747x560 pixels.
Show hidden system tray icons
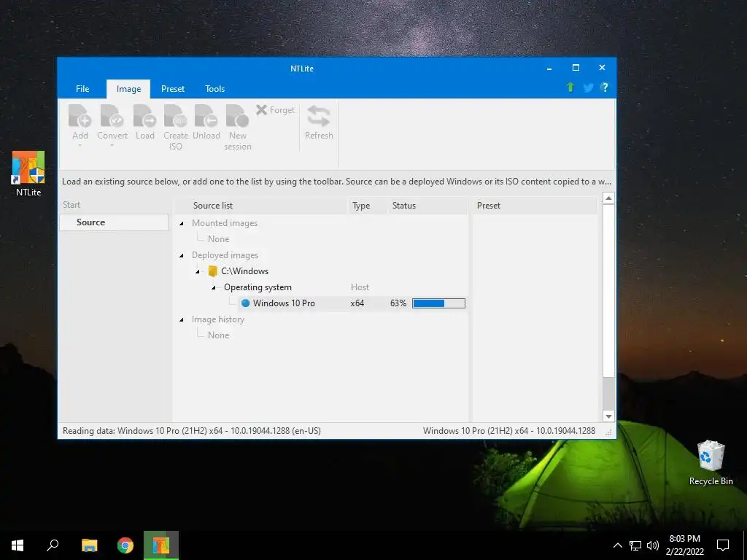[x=617, y=545]
